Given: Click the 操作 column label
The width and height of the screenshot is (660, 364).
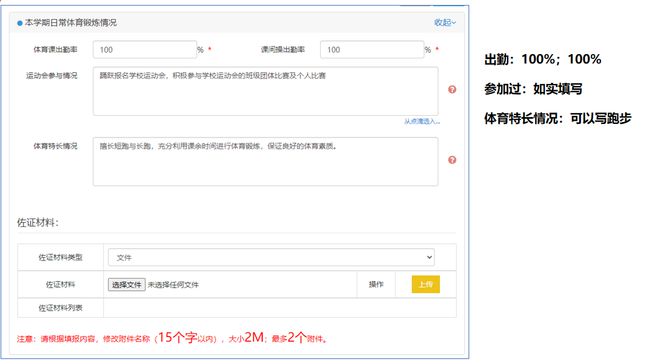Looking at the screenshot, I should pos(376,284).
